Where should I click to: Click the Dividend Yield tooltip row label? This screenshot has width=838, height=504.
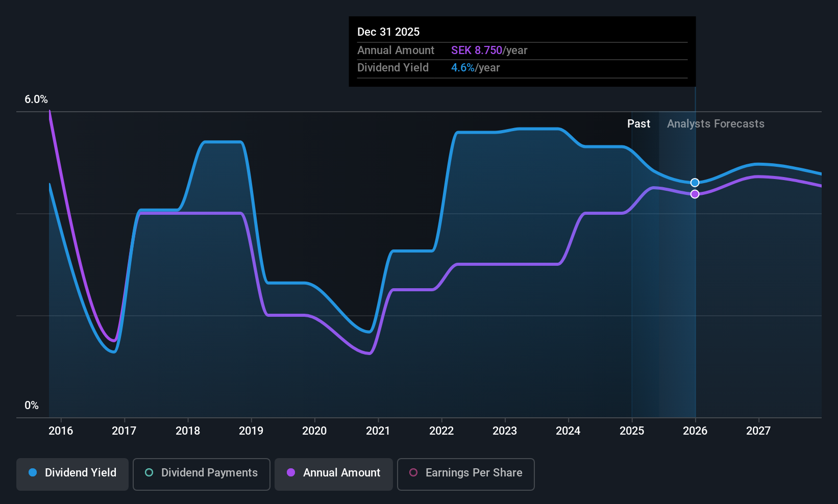[393, 68]
